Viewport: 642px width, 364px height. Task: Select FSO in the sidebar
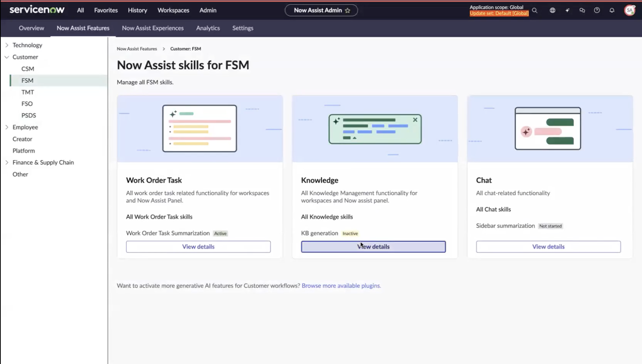pos(27,104)
